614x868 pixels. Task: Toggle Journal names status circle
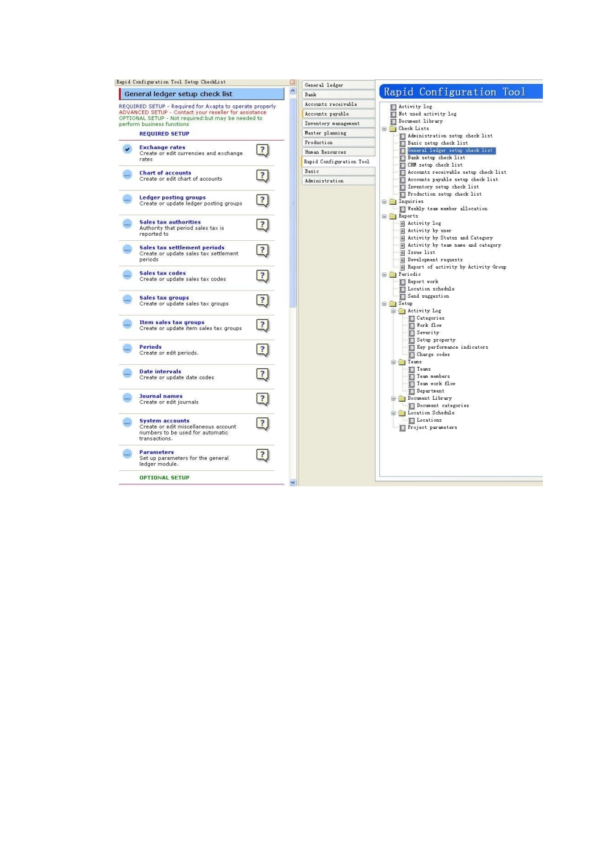point(127,398)
